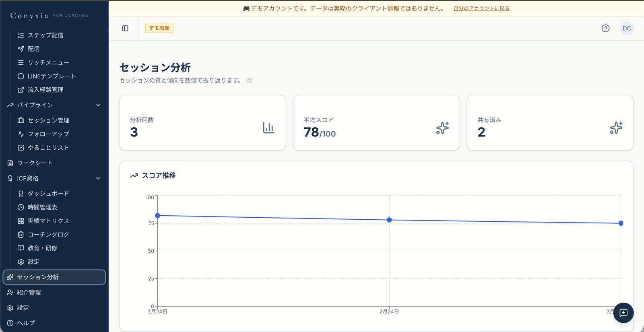
Task: Click sparkle icon on 平均スコア card
Action: (x=442, y=128)
